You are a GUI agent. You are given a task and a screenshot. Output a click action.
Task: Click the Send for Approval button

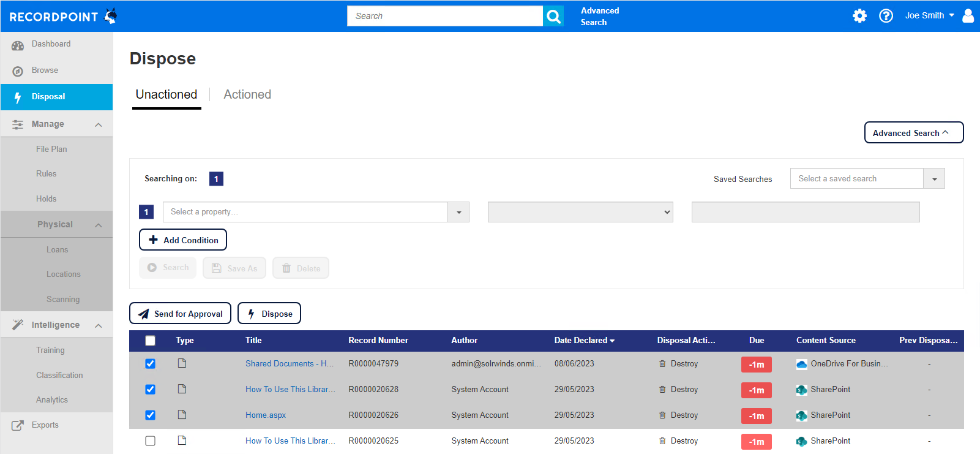(180, 314)
